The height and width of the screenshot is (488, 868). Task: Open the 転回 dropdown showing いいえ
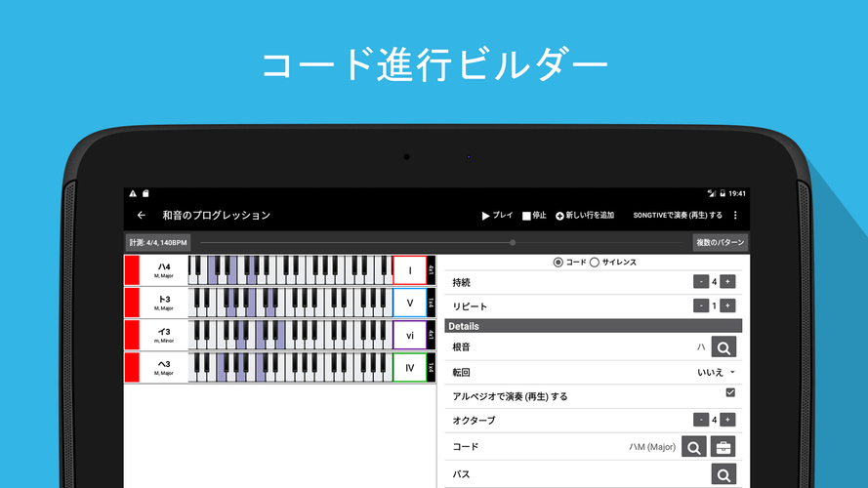tap(716, 373)
